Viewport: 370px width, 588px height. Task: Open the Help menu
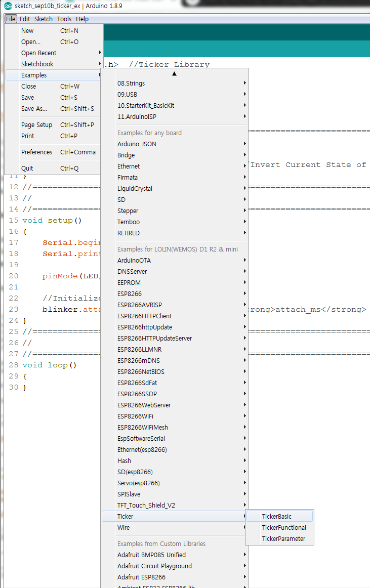tap(82, 19)
